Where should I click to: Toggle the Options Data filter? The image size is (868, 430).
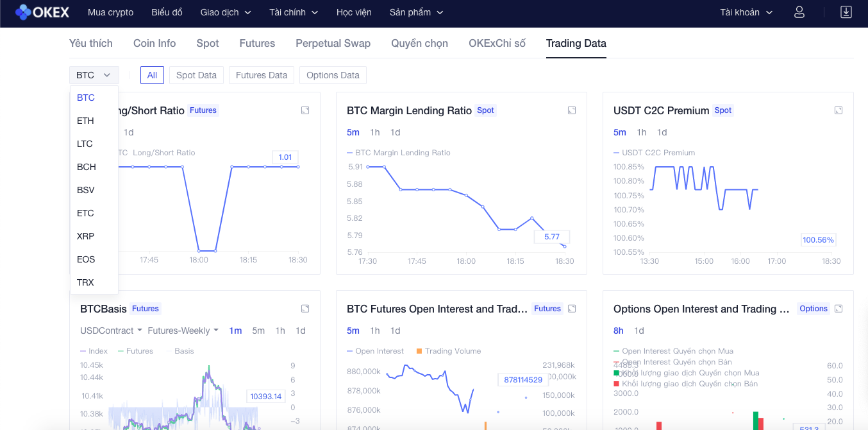coord(333,75)
